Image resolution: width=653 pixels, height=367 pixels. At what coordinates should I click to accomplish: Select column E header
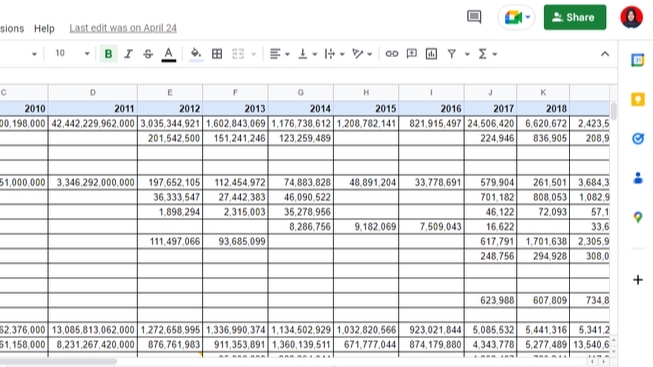pos(170,92)
